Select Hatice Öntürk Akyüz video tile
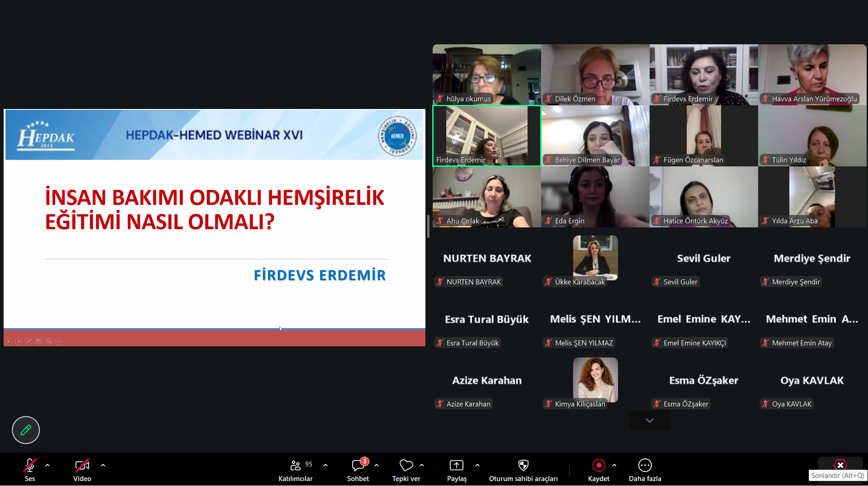 pos(704,197)
